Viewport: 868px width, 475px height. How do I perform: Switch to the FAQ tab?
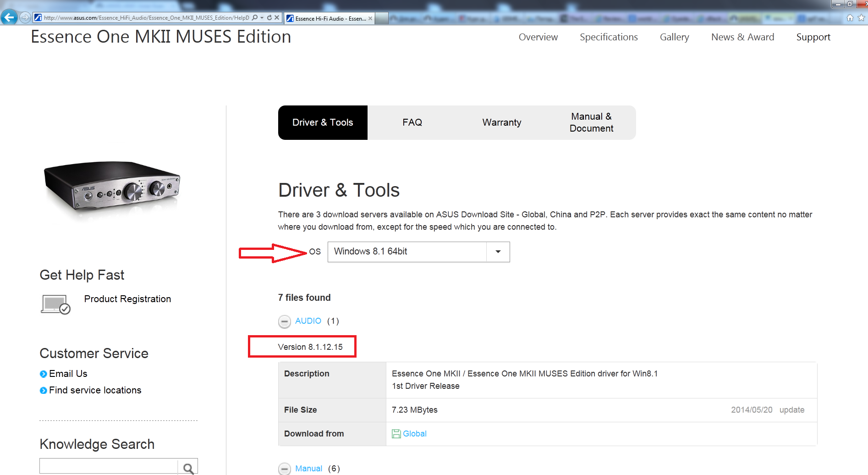point(412,122)
